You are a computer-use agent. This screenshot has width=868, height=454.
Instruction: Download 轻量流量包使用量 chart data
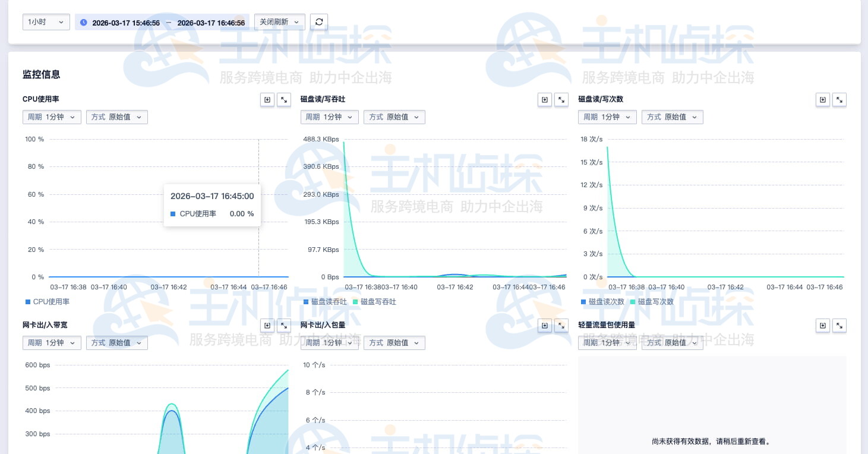pos(822,325)
